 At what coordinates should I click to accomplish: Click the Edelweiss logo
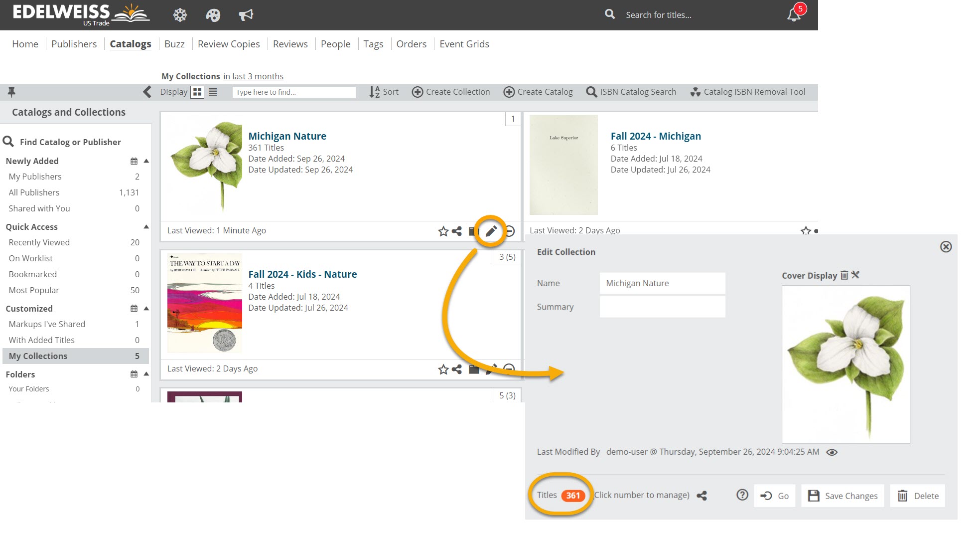81,14
